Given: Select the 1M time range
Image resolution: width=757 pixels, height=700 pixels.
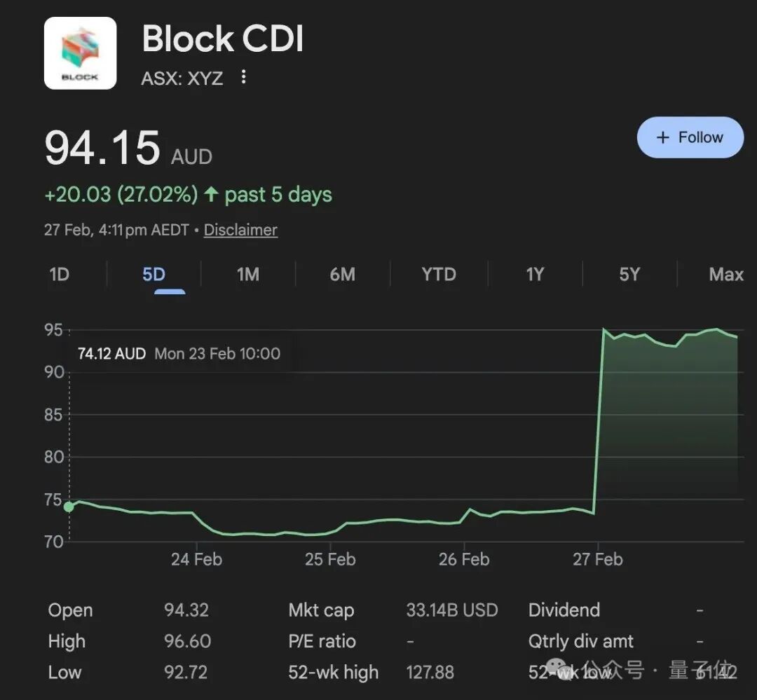Looking at the screenshot, I should tap(247, 275).
